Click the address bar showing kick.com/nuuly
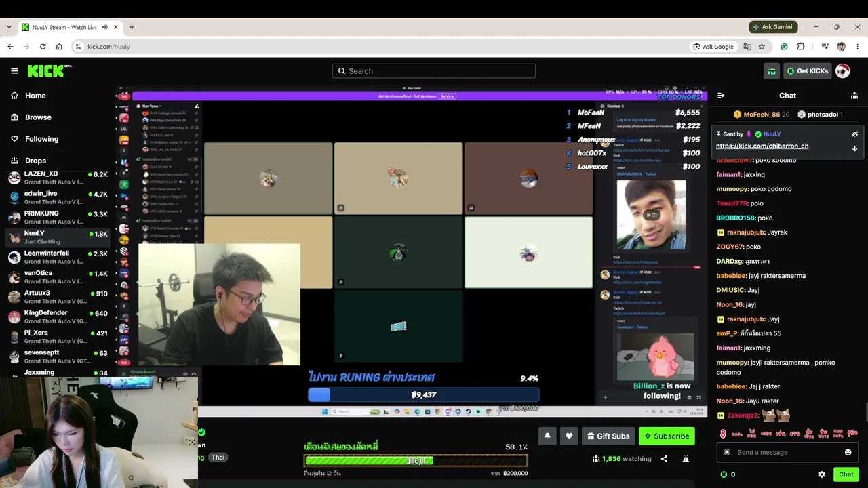The height and width of the screenshot is (488, 868). 380,47
